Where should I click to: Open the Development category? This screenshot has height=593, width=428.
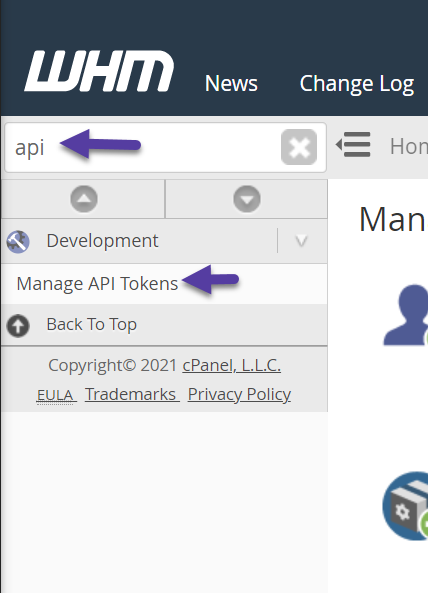click(102, 241)
